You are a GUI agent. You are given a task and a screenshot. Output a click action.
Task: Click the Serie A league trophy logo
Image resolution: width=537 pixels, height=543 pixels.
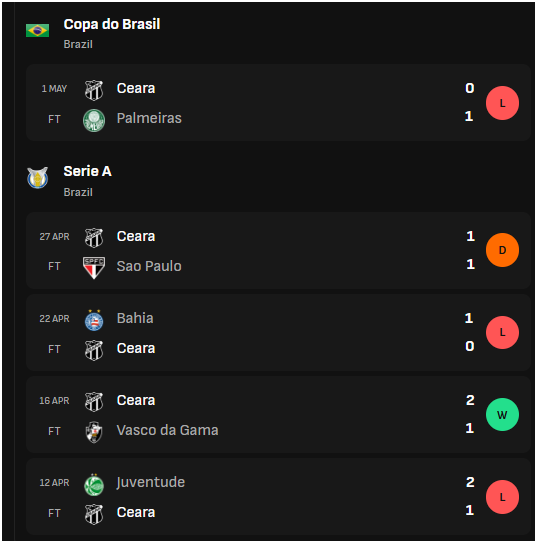coord(37,178)
